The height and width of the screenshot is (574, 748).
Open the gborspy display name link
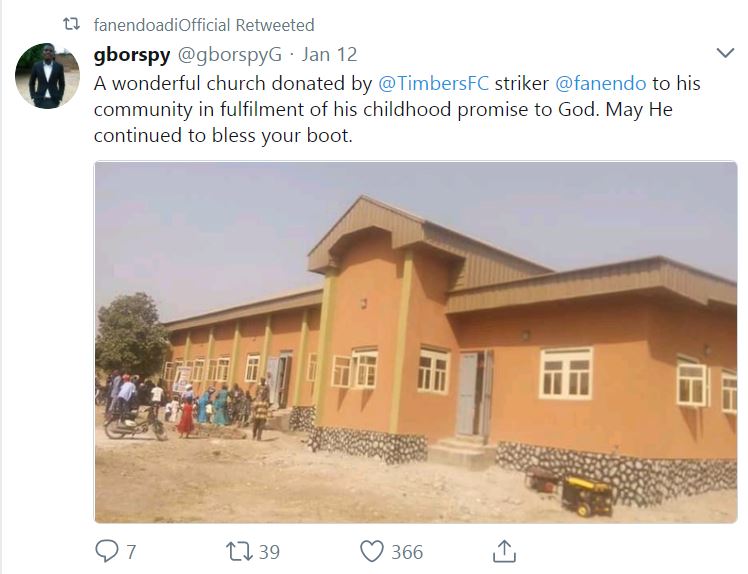(132, 54)
